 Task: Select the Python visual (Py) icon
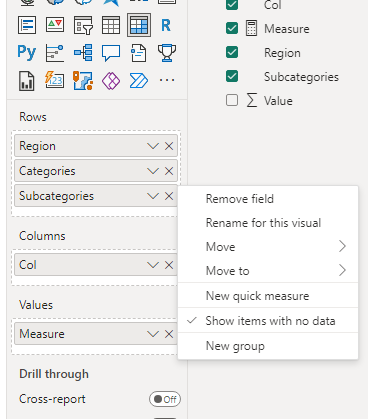(x=27, y=53)
